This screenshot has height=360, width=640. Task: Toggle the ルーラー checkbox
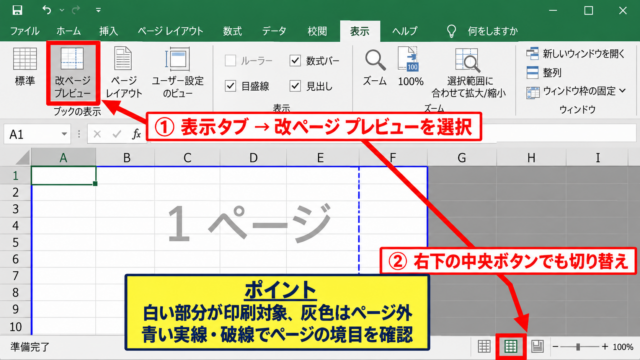pyautogui.click(x=230, y=61)
